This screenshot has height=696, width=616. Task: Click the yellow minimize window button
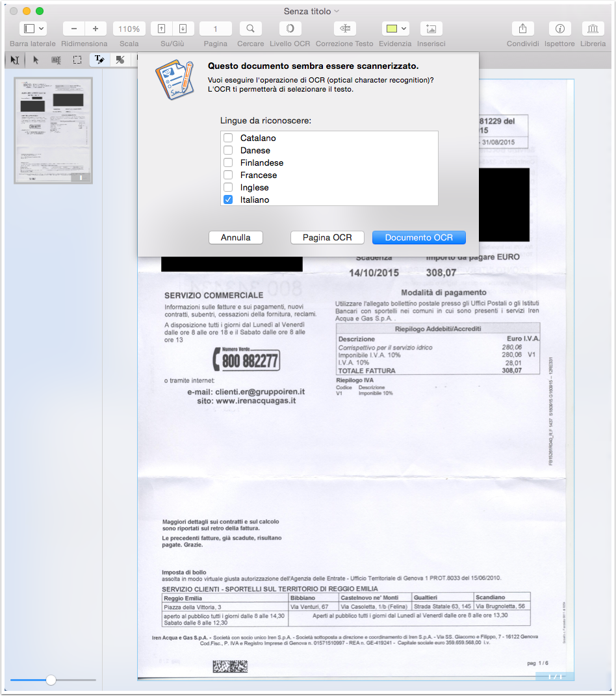27,11
